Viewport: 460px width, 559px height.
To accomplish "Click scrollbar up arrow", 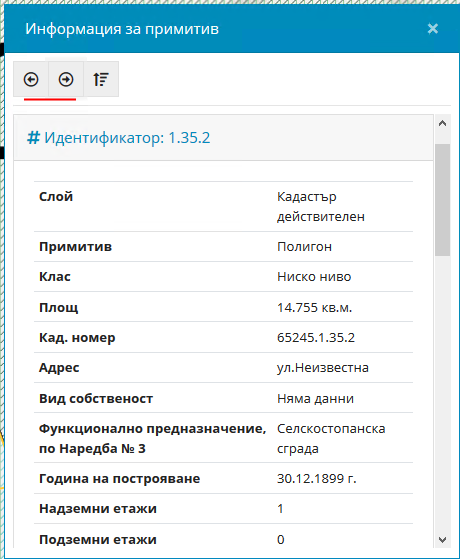I will pos(443,124).
